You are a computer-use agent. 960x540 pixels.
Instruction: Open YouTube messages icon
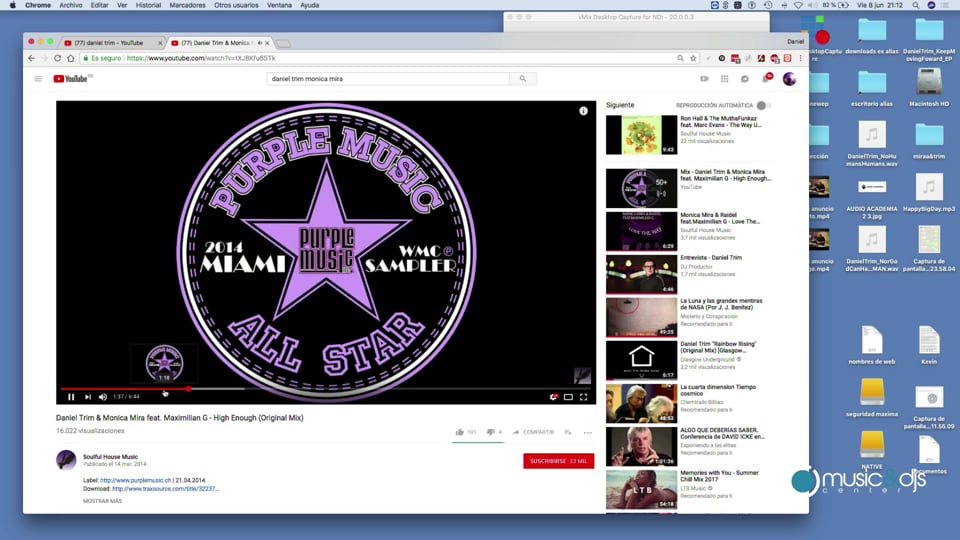[x=744, y=78]
